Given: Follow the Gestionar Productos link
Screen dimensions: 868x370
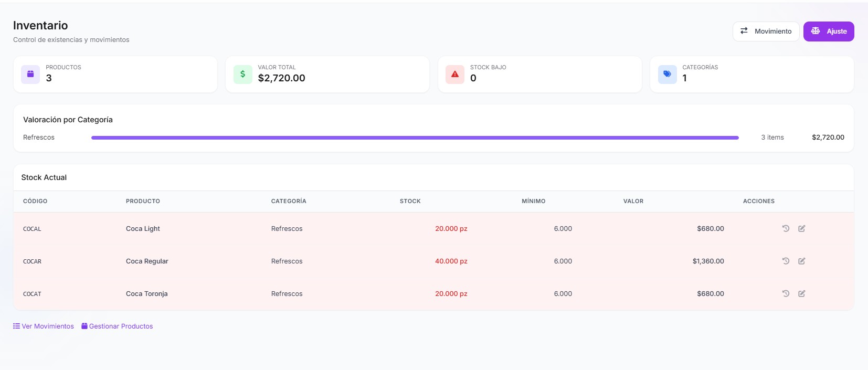Looking at the screenshot, I should [x=117, y=326].
